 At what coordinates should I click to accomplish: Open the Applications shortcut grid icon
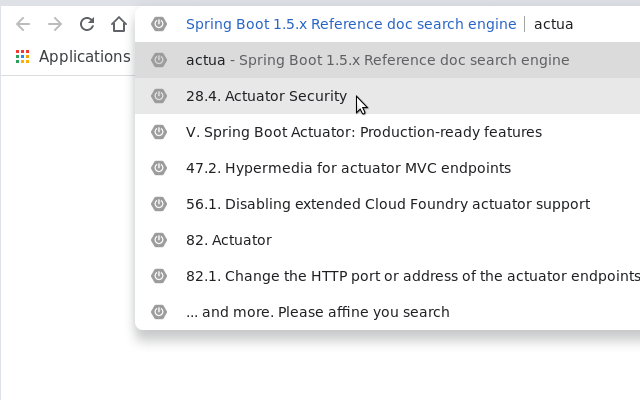[23, 57]
